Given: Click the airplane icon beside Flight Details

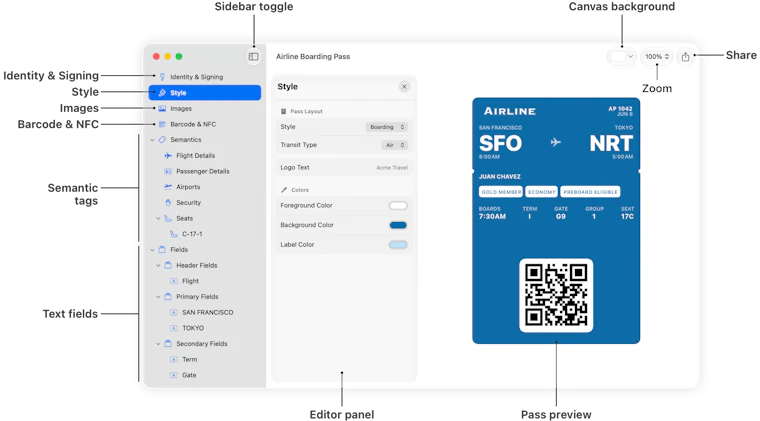Looking at the screenshot, I should pyautogui.click(x=168, y=156).
